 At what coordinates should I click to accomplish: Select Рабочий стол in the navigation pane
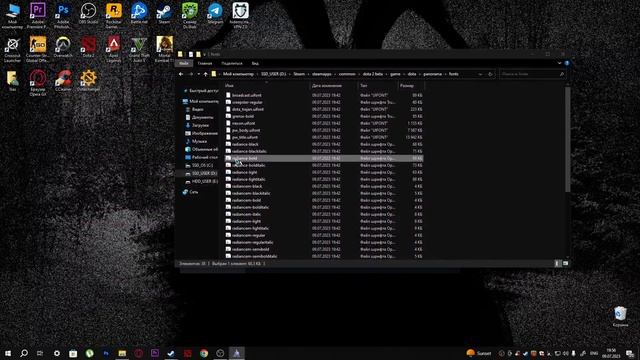click(201, 157)
